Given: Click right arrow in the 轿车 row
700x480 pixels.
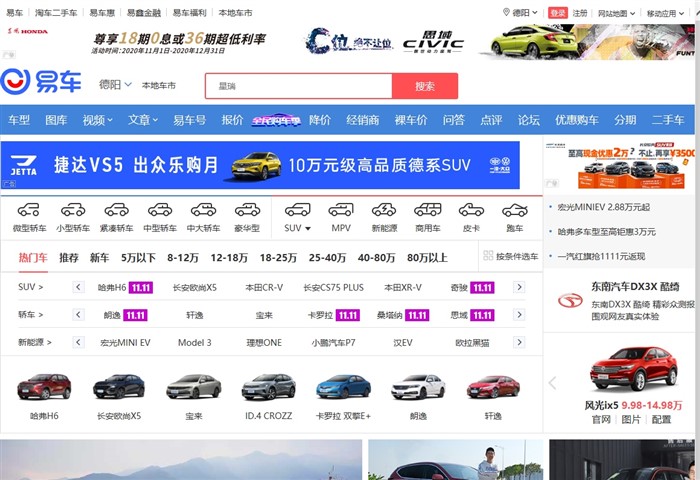Looking at the screenshot, I should pos(519,315).
